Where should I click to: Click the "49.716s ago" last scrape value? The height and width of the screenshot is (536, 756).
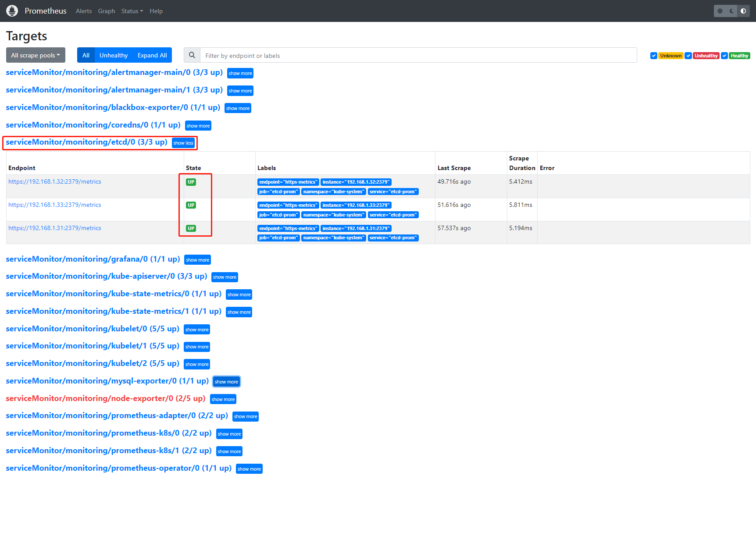454,181
